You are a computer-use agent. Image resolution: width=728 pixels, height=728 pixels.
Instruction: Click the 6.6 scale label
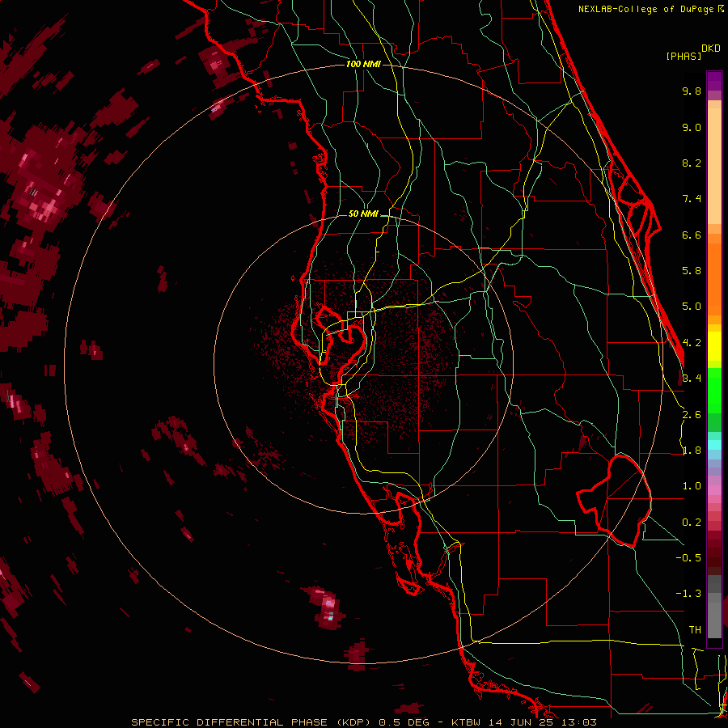click(x=692, y=235)
